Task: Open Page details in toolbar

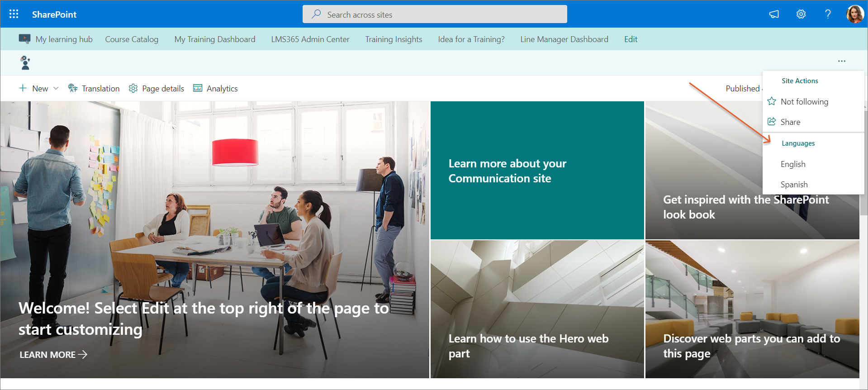Action: pos(157,89)
